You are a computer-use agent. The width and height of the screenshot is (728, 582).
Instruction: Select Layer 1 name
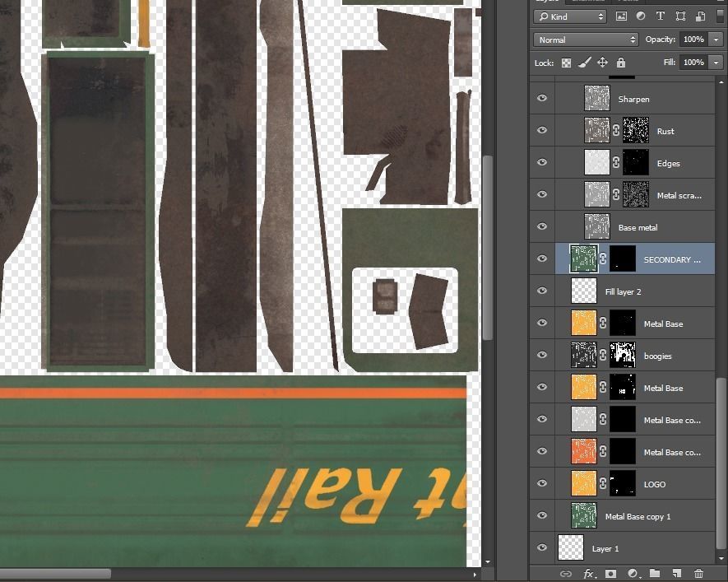(x=605, y=548)
